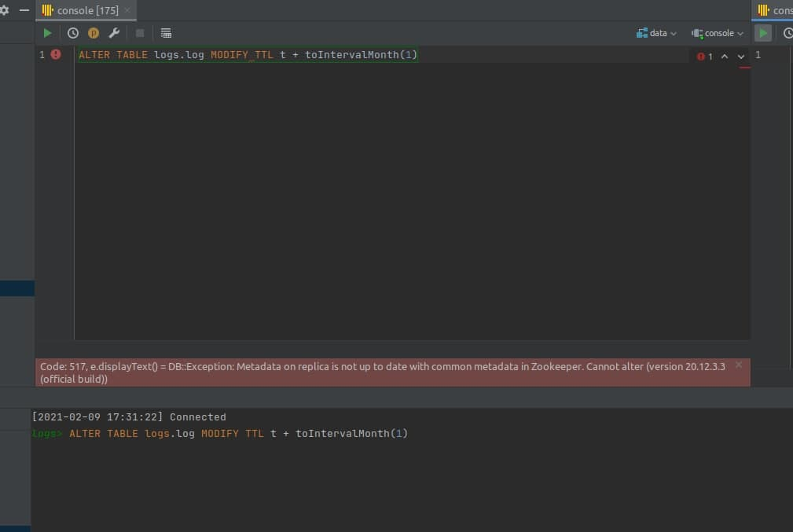
Task: Click the Connected log line
Action: pyautogui.click(x=129, y=417)
